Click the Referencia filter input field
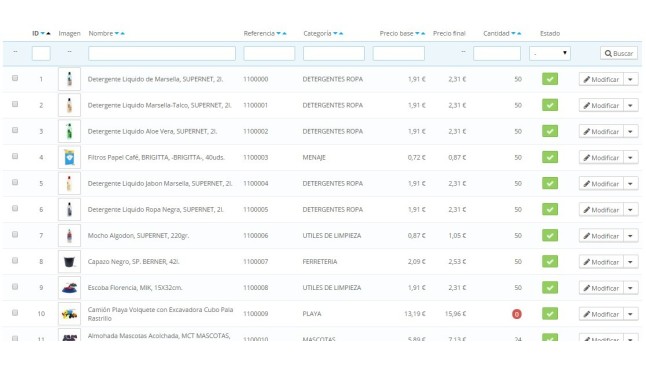The height and width of the screenshot is (366, 646). pyautogui.click(x=269, y=53)
